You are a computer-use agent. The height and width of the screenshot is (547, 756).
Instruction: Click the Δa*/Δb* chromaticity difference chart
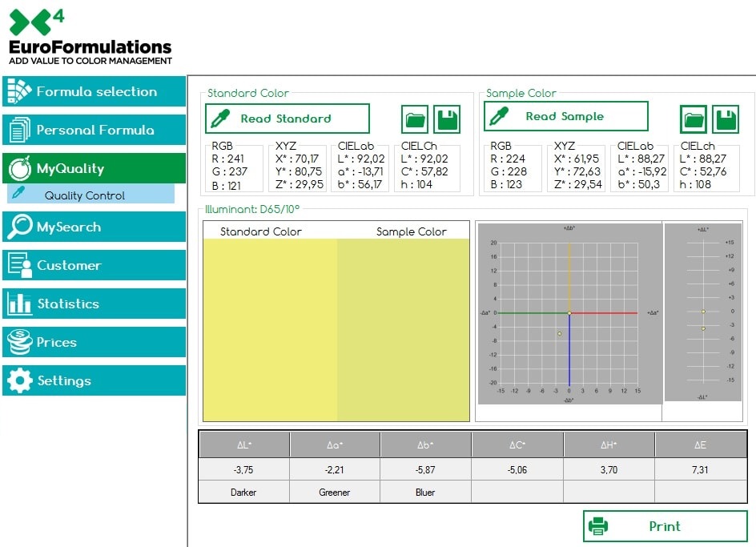pyautogui.click(x=570, y=313)
